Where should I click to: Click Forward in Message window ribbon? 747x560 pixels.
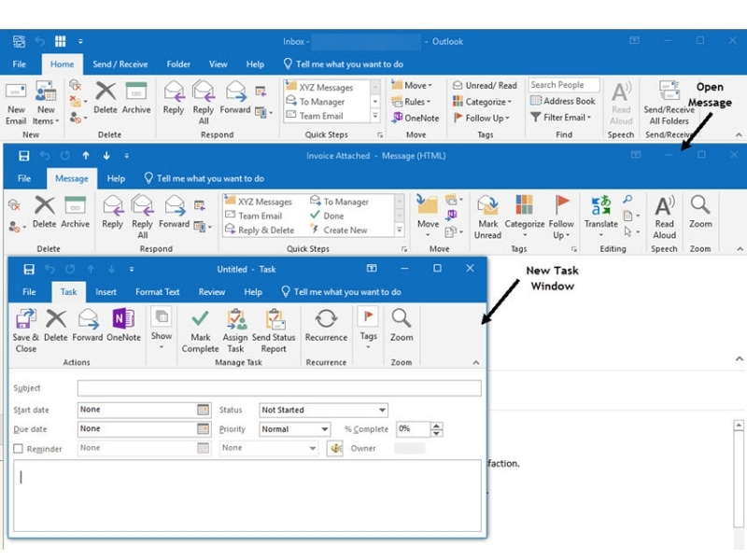click(174, 213)
